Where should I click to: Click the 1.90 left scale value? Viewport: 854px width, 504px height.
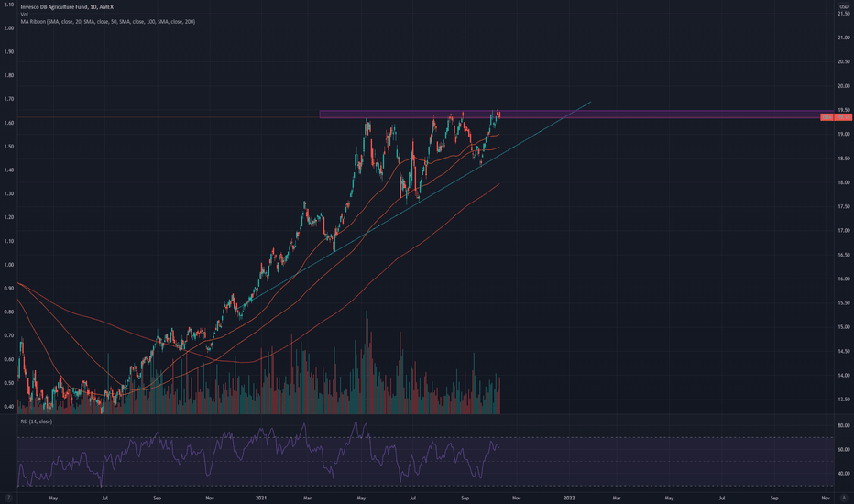click(9, 51)
